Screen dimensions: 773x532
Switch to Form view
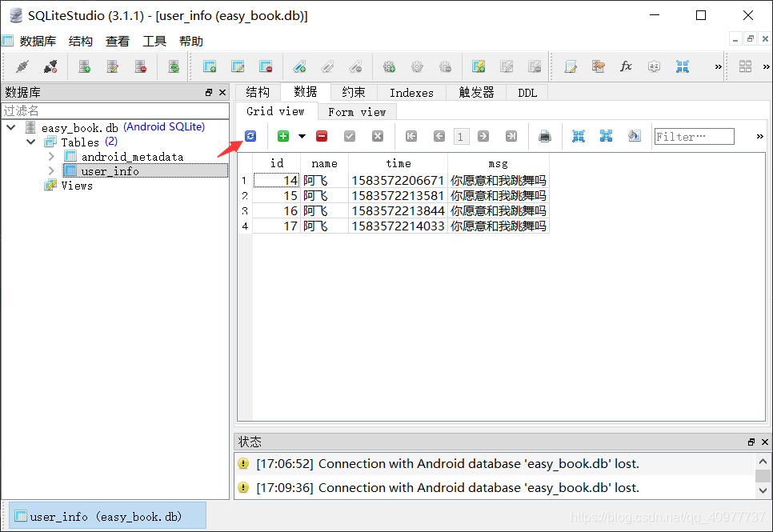[357, 111]
